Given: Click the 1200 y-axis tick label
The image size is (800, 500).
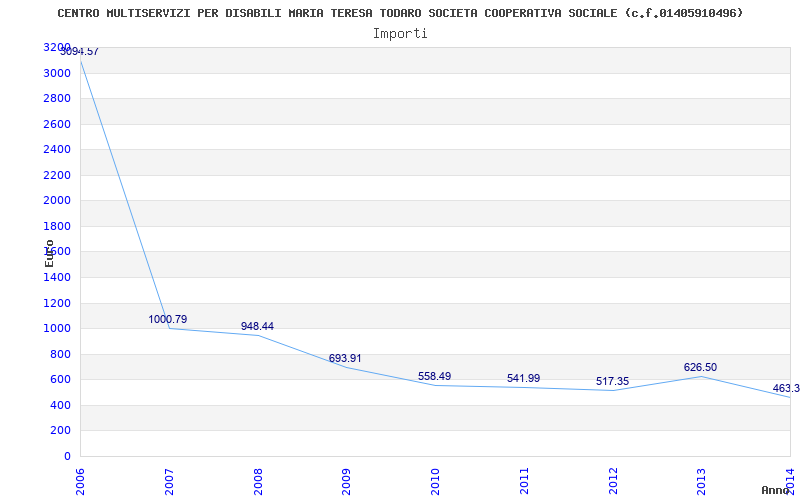Looking at the screenshot, I should 57,303.
